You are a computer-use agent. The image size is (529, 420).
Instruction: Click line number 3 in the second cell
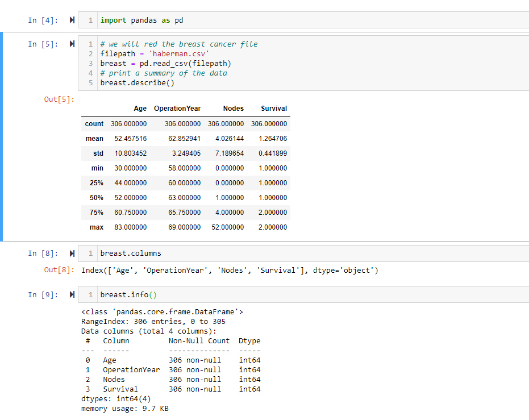pyautogui.click(x=90, y=63)
